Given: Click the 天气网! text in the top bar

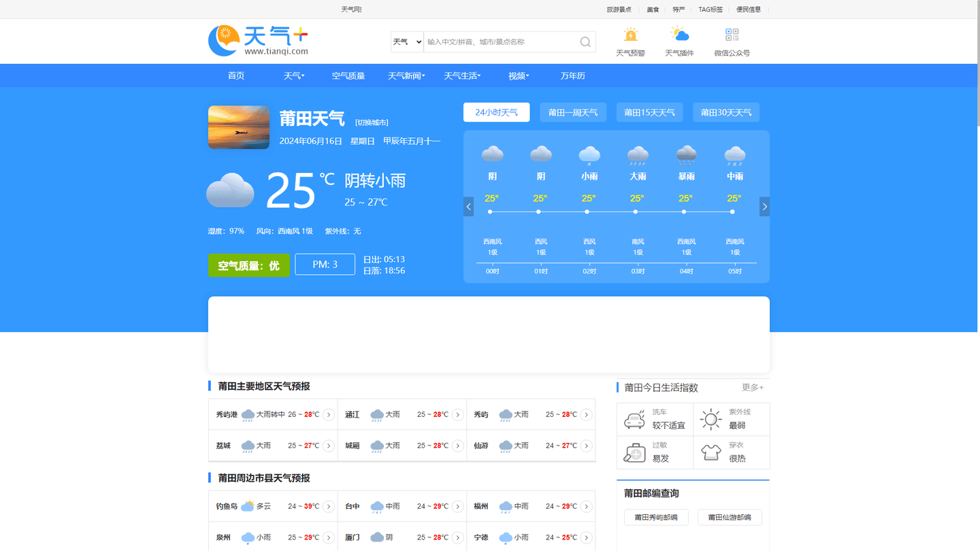Looking at the screenshot, I should [x=351, y=10].
